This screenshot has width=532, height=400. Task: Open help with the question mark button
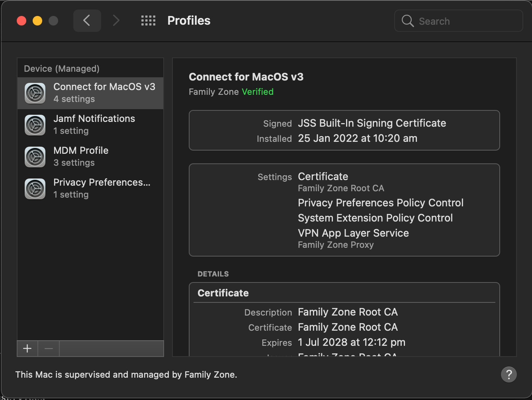click(x=509, y=375)
